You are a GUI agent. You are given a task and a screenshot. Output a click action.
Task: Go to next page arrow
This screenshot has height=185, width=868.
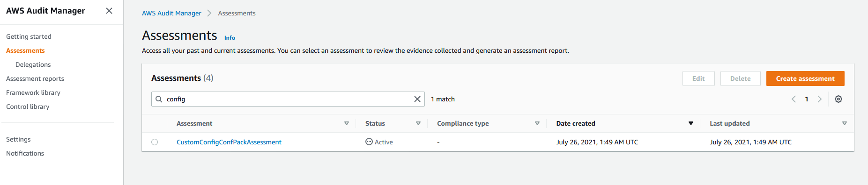pos(820,99)
